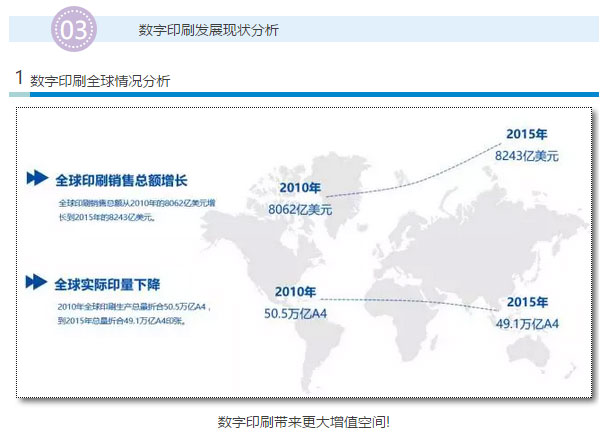Click the 2010年 label above 8062亿美元
The width and height of the screenshot is (613, 441).
click(x=300, y=188)
